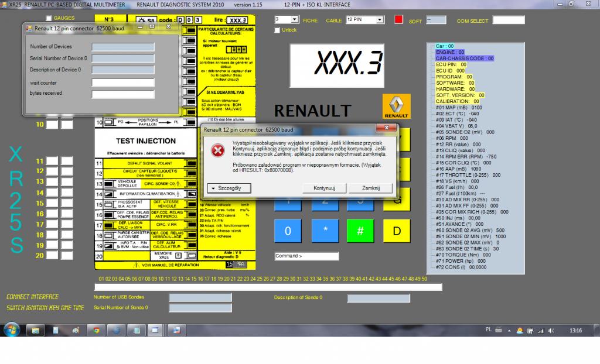Open the FICHE number dropdown
The image size is (600, 364).
click(295, 19)
